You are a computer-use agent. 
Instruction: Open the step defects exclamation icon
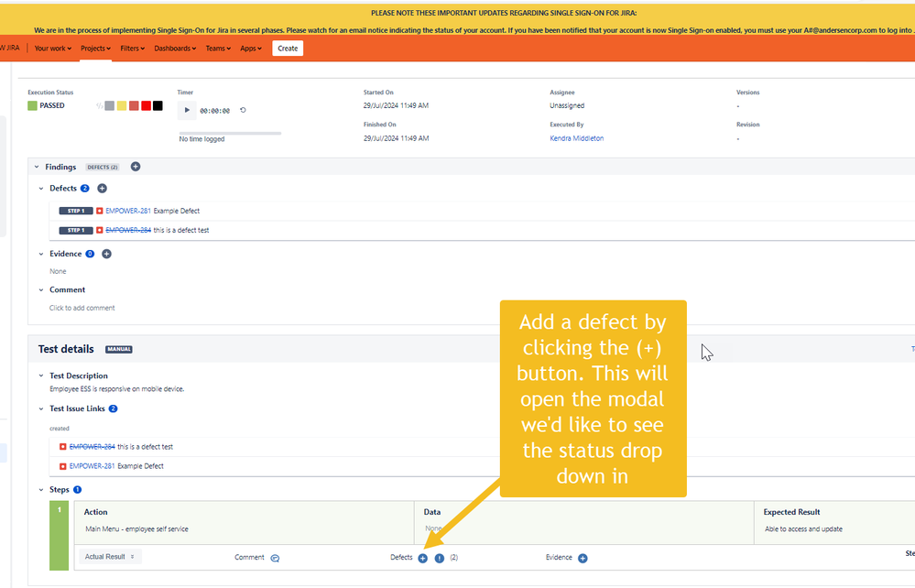coord(440,559)
